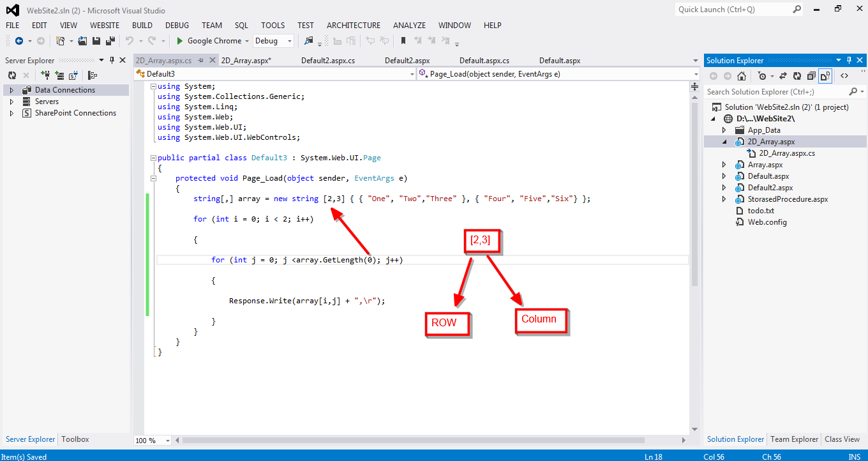Switch to the Default2.aspx.cs tab
868x461 pixels.
(327, 60)
